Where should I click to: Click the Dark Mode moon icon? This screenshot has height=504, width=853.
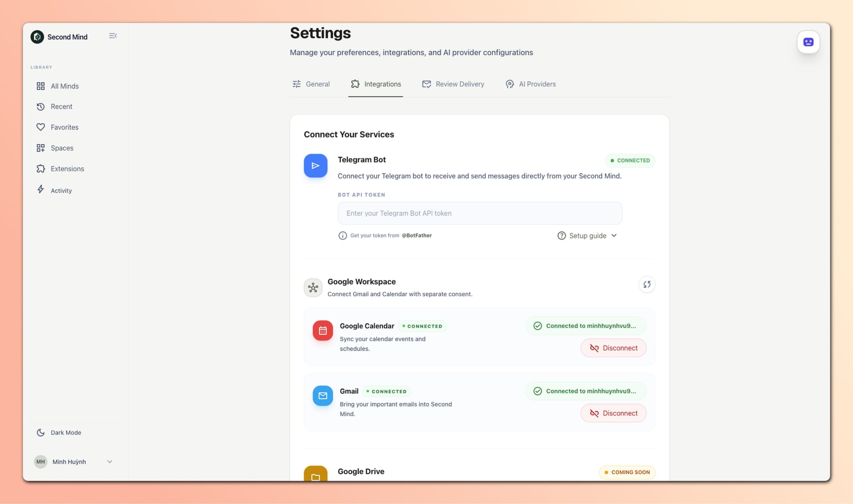click(41, 432)
